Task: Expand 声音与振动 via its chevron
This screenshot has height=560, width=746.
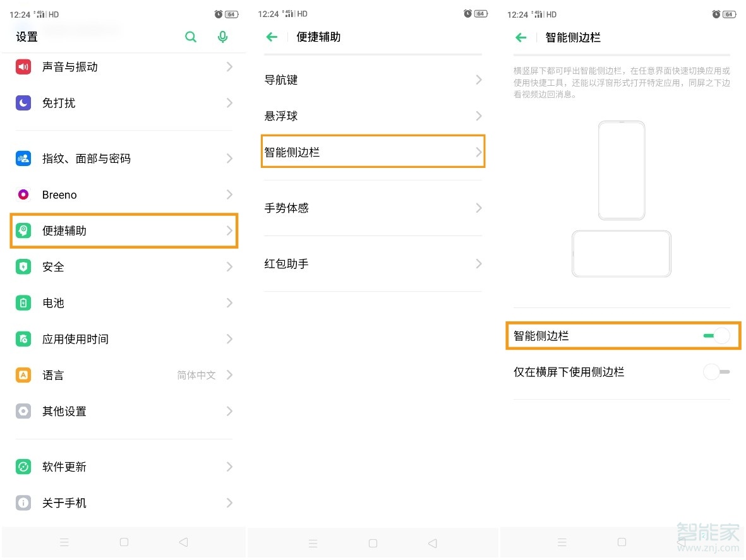Action: point(229,66)
